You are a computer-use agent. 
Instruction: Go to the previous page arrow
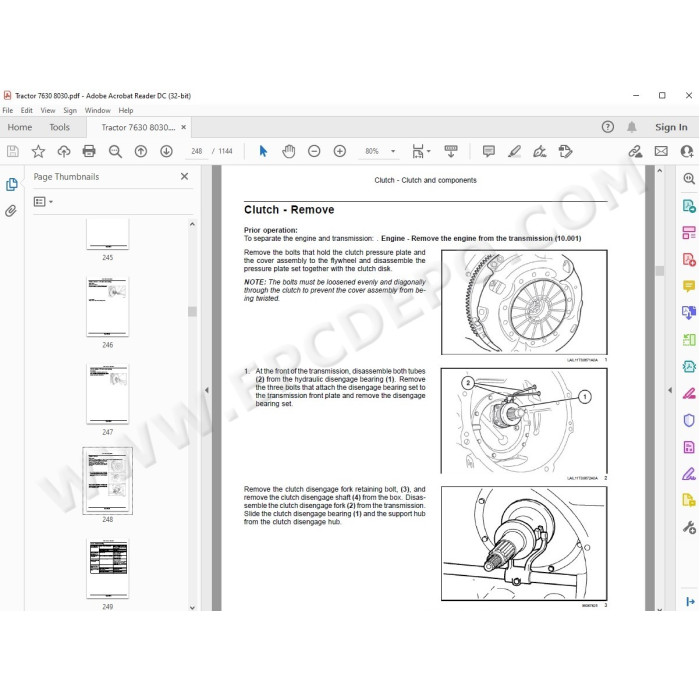tap(141, 151)
